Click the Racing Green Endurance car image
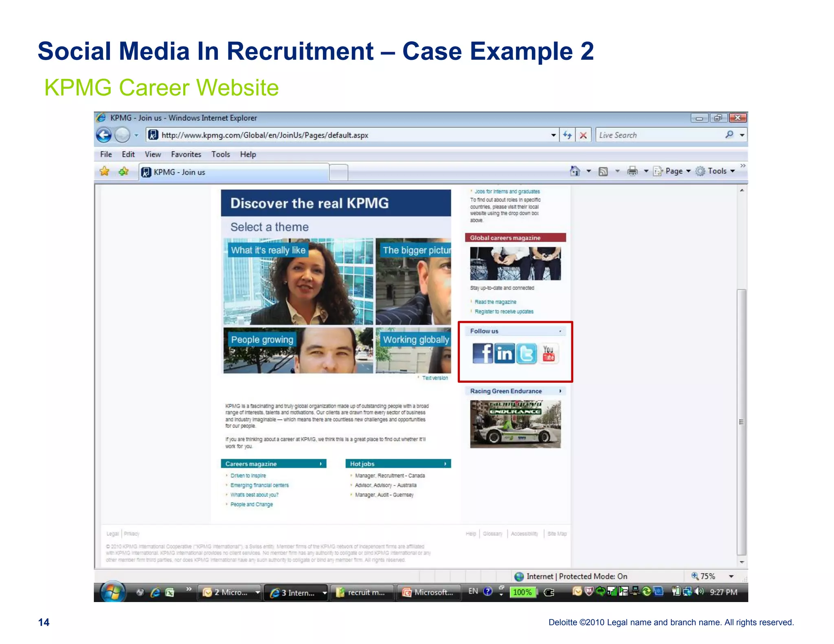Viewport: 834px width, 644px height. [516, 424]
